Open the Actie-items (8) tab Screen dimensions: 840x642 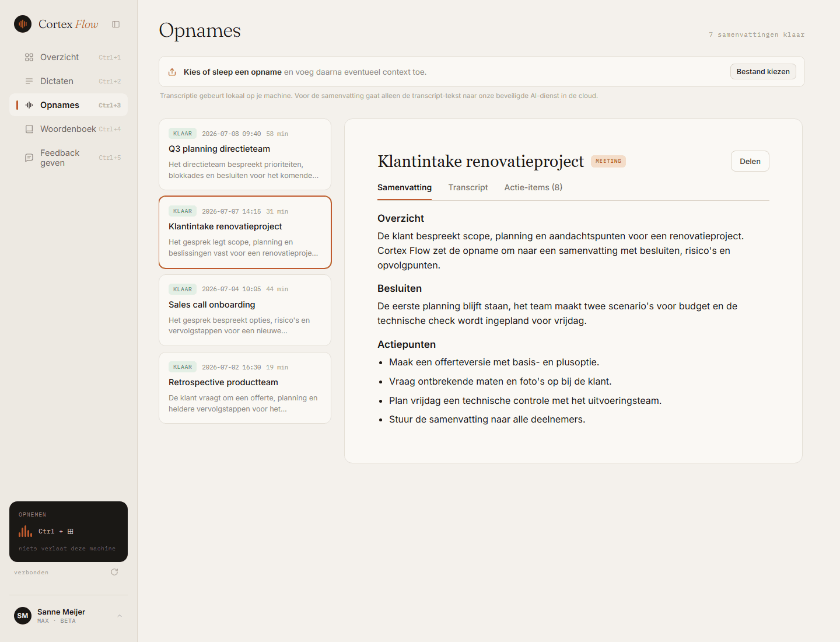pyautogui.click(x=533, y=187)
